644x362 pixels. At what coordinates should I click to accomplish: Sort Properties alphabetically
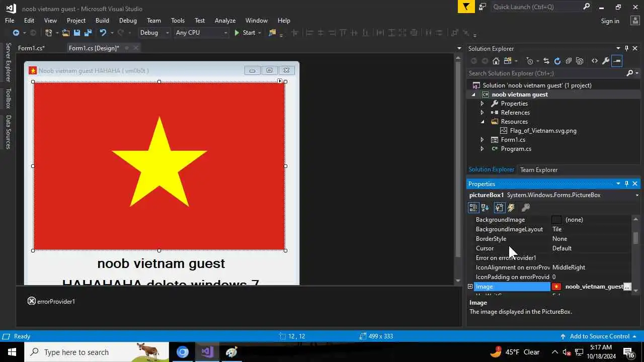pos(485,208)
